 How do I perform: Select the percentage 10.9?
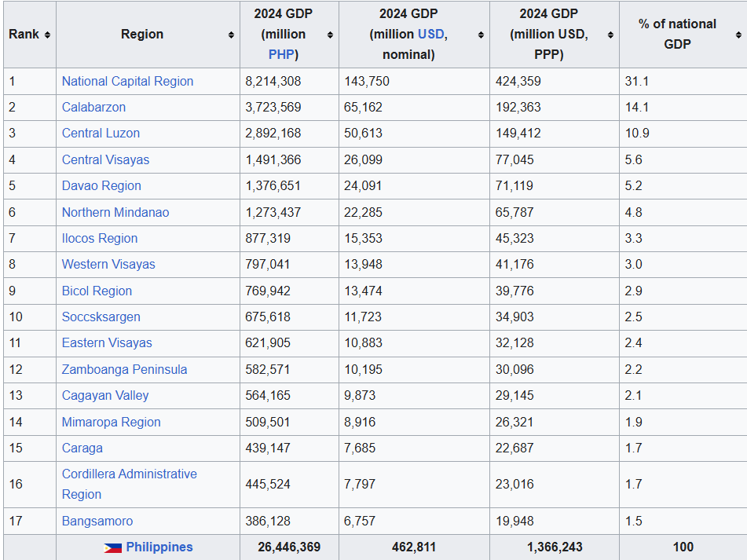click(637, 134)
